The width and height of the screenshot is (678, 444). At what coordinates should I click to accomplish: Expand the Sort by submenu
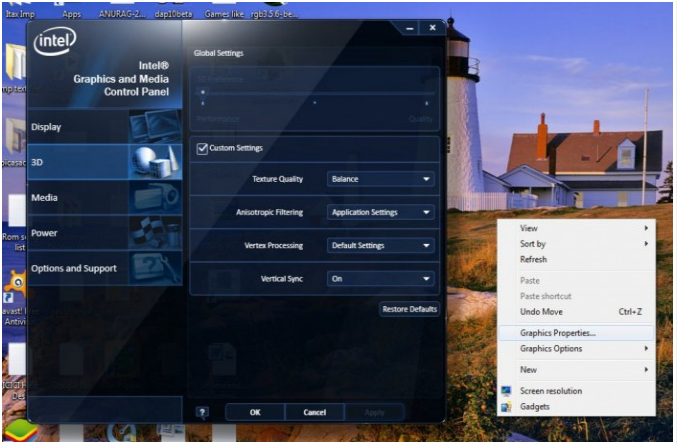click(576, 244)
